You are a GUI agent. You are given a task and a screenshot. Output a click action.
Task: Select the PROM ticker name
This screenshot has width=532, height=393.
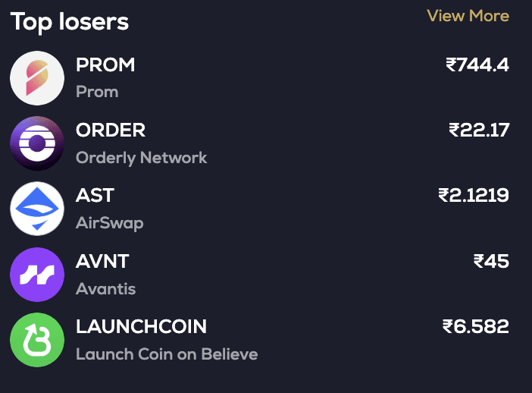pyautogui.click(x=105, y=65)
